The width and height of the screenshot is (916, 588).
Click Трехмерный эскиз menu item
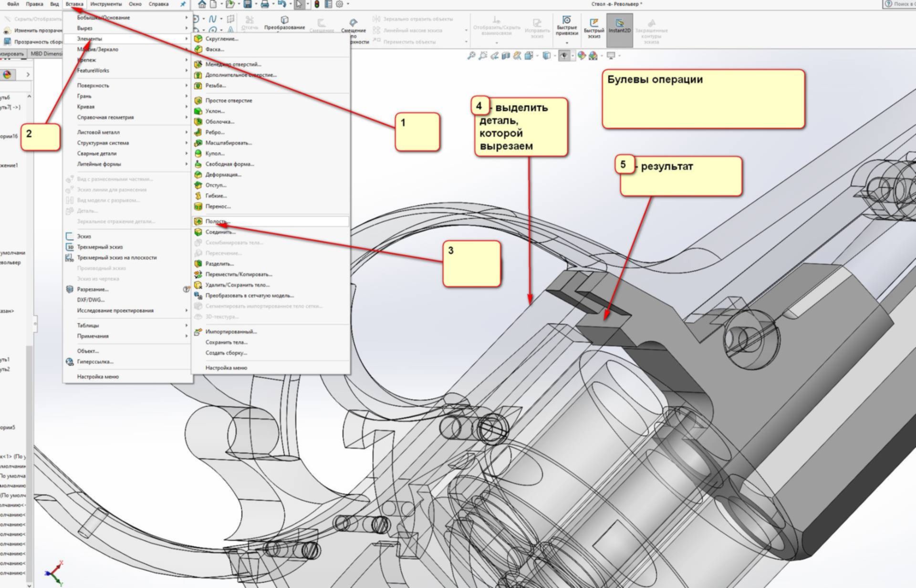tap(128, 247)
